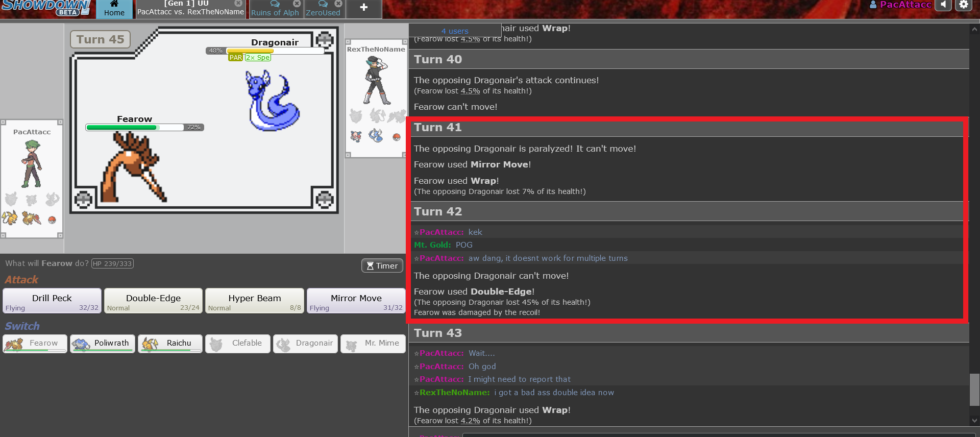The height and width of the screenshot is (437, 980).
Task: Click the Pokemon Showdown logo
Action: [x=45, y=8]
